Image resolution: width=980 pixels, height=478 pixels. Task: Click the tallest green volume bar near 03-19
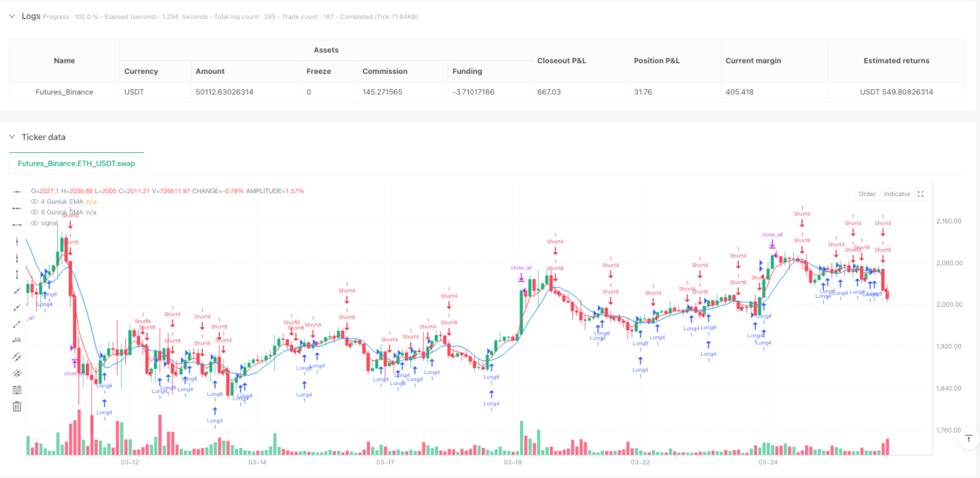(x=521, y=438)
